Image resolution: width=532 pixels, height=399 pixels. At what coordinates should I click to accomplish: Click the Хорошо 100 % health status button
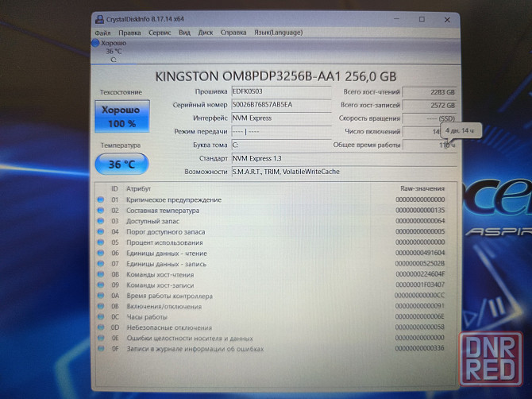tap(122, 116)
